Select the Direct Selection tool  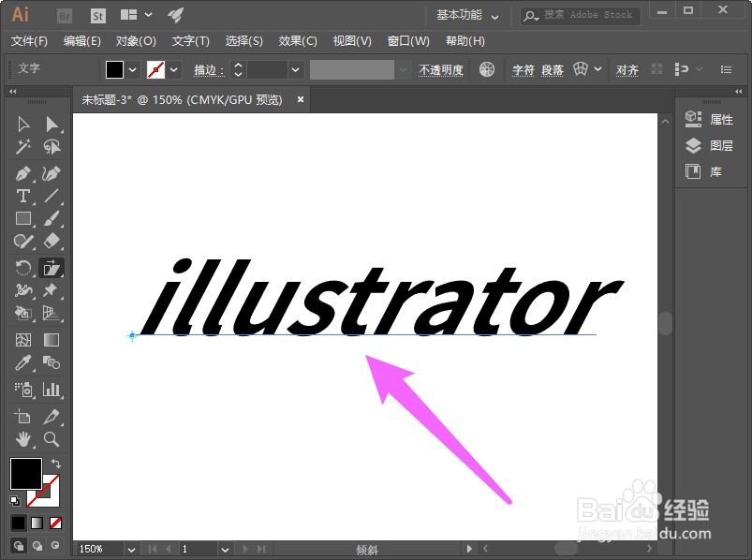click(51, 124)
